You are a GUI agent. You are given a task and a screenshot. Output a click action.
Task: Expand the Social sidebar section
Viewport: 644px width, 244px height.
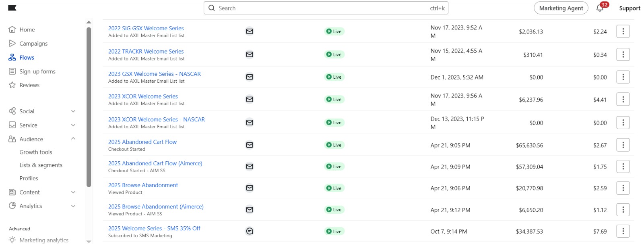coord(73,111)
